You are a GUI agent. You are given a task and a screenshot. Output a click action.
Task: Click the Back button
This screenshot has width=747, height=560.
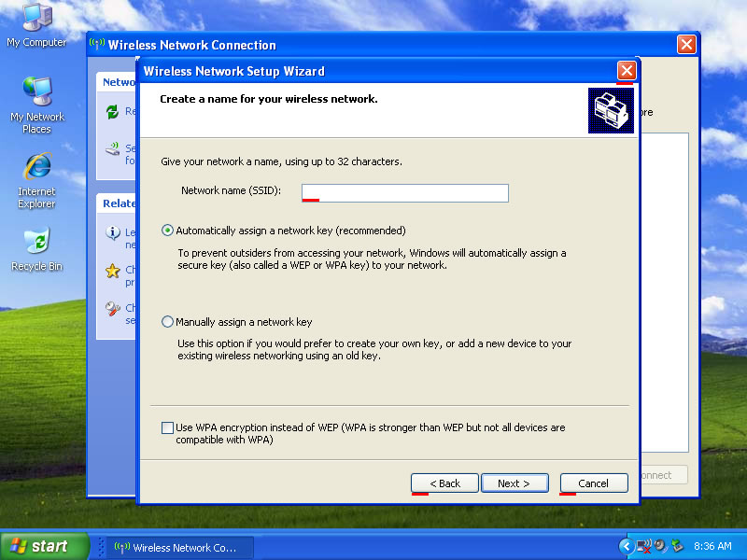(444, 483)
